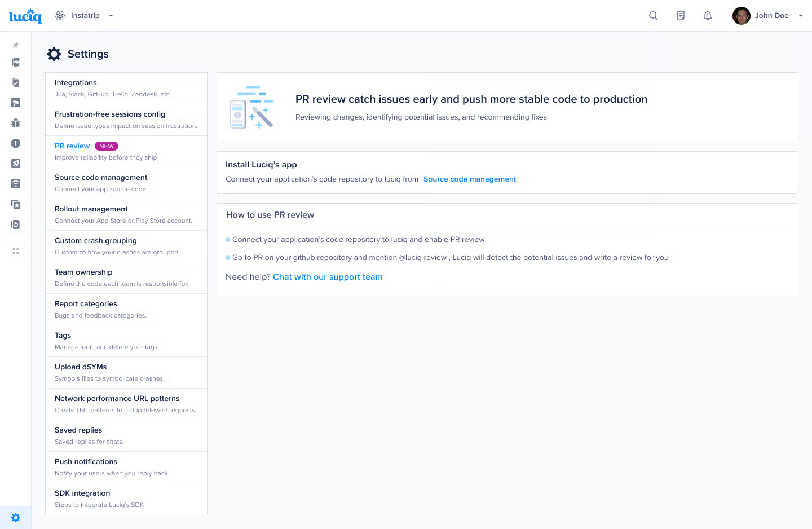Click Chat with our support team link

pyautogui.click(x=328, y=277)
